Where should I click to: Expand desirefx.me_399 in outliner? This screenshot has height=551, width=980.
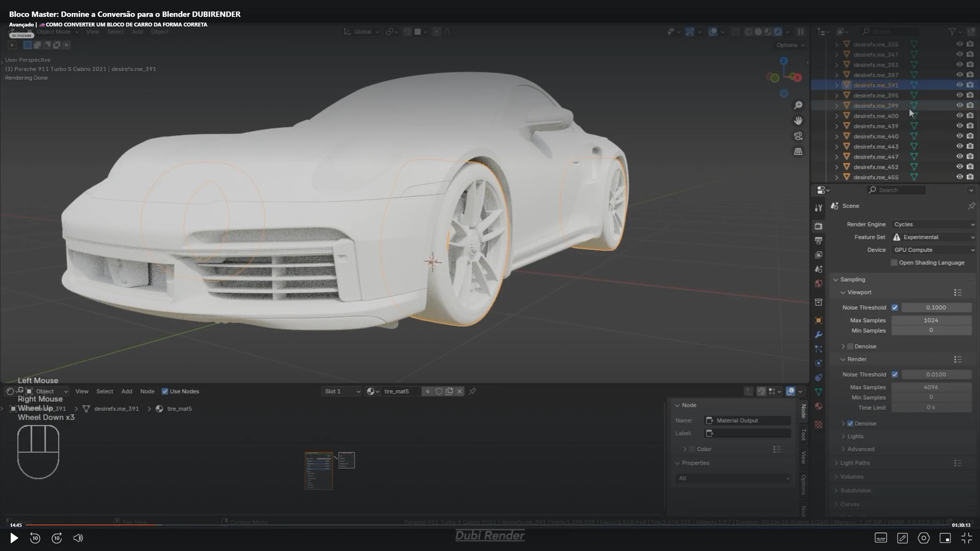[x=836, y=106]
